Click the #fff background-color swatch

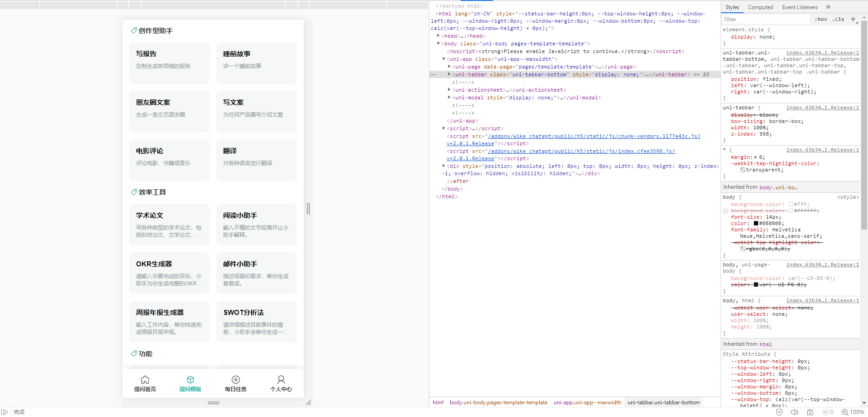(x=791, y=205)
